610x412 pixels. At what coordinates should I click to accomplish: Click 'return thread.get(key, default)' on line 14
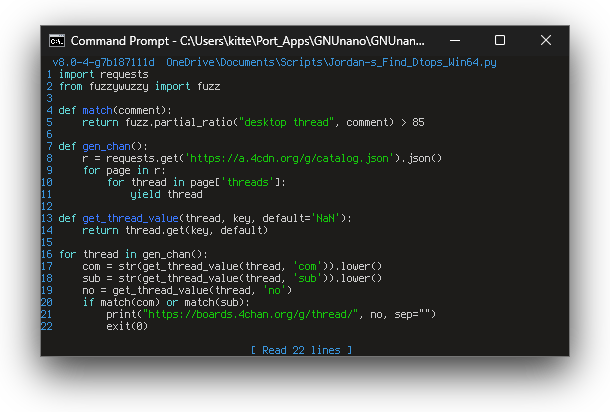click(x=175, y=230)
